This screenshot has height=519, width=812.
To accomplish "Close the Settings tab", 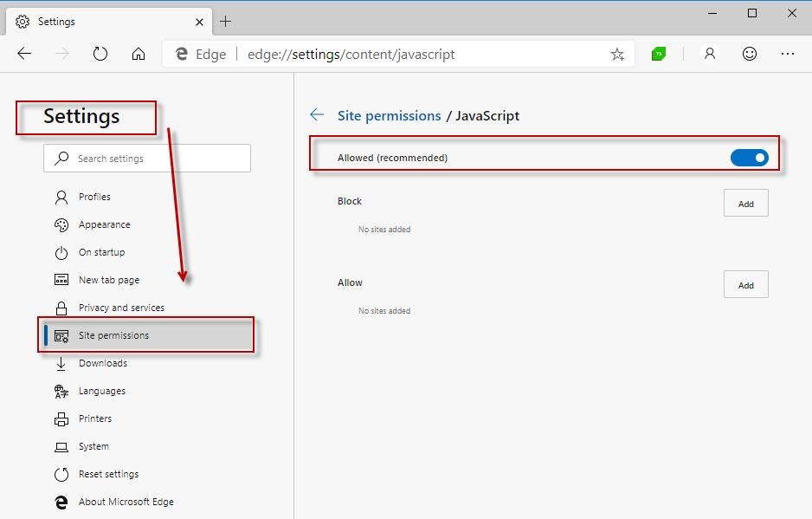I will tap(199, 22).
